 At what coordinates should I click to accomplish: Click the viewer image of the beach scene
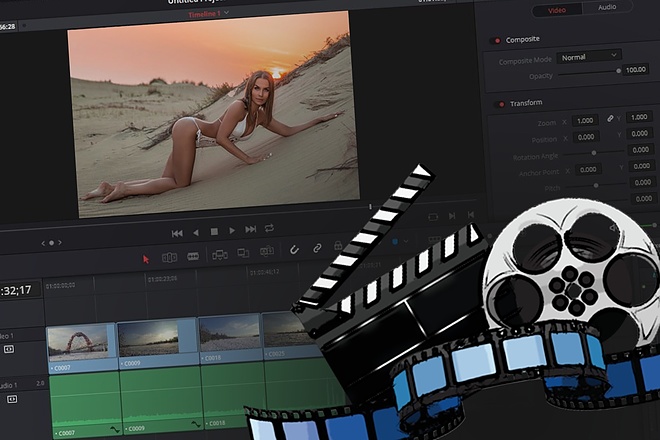[214, 115]
